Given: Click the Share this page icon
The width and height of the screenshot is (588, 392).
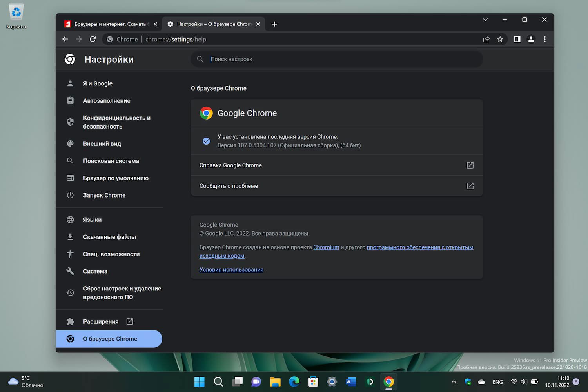Looking at the screenshot, I should click(x=486, y=39).
